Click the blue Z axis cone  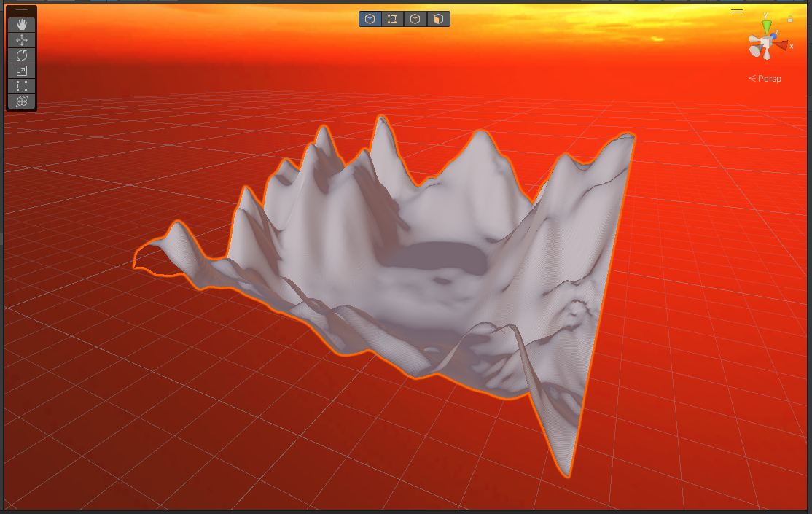(773, 35)
